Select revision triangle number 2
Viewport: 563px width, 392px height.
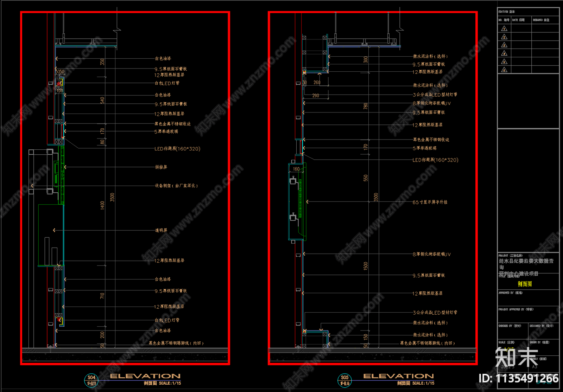504,37
